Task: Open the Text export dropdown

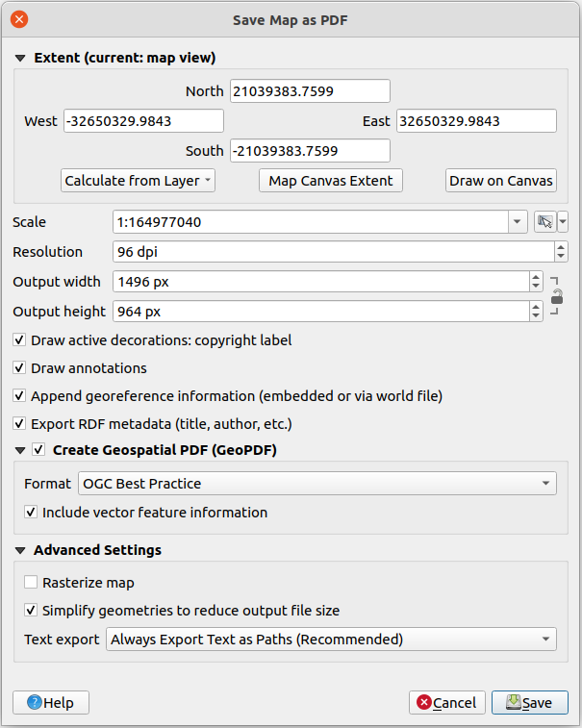Action: click(330, 640)
